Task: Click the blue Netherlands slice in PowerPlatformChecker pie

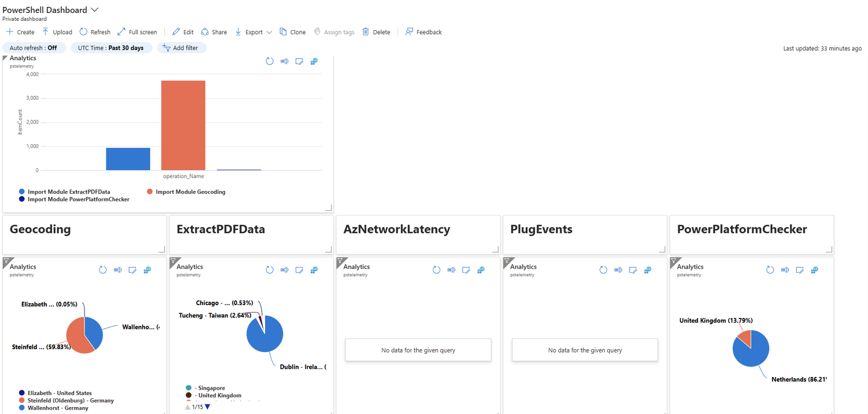Action: pos(751,352)
